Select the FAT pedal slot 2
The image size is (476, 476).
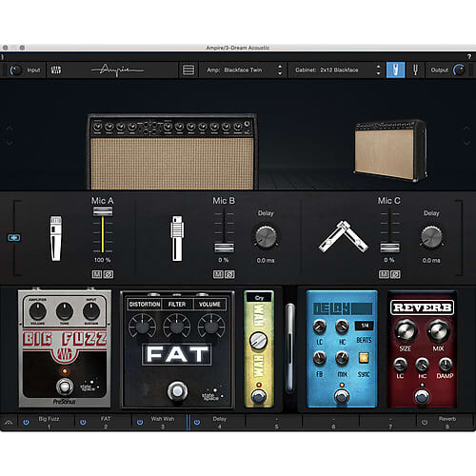[106, 422]
